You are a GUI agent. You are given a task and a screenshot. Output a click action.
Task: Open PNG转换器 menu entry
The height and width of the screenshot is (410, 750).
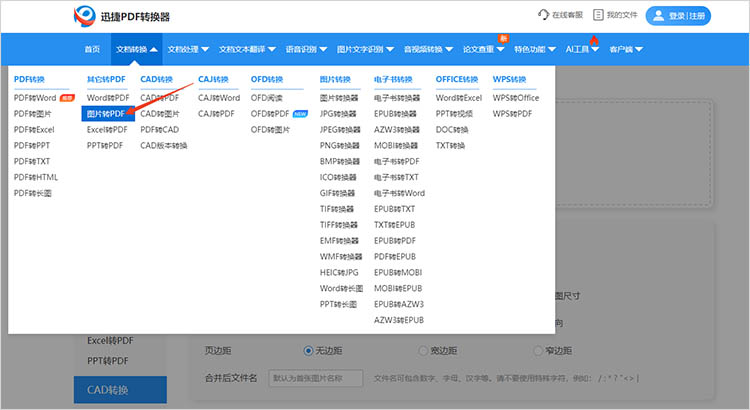340,145
